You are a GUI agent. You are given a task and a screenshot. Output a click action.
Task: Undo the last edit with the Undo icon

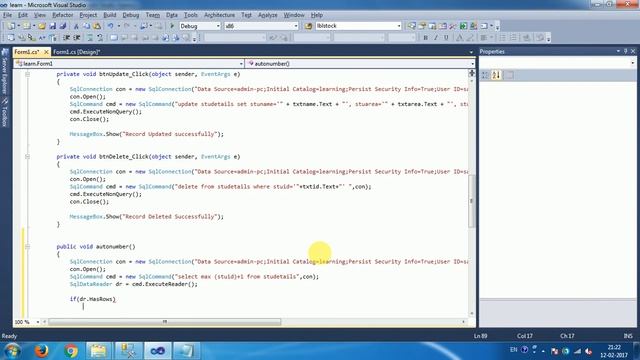(x=110, y=26)
